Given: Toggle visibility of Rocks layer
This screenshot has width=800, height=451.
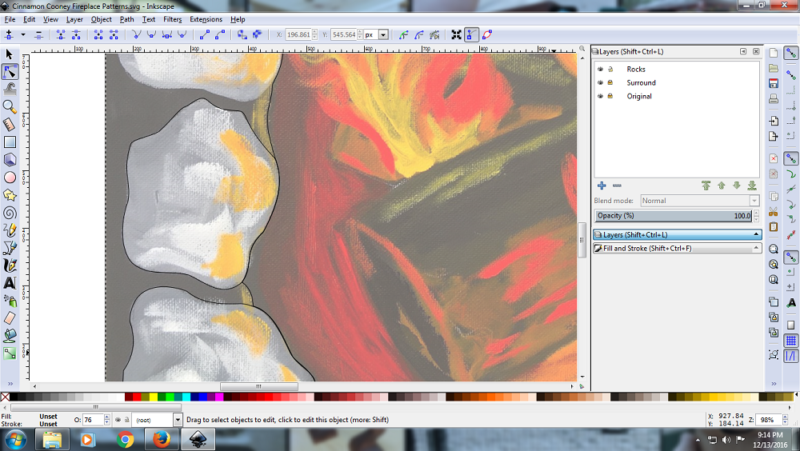Looking at the screenshot, I should (601, 69).
